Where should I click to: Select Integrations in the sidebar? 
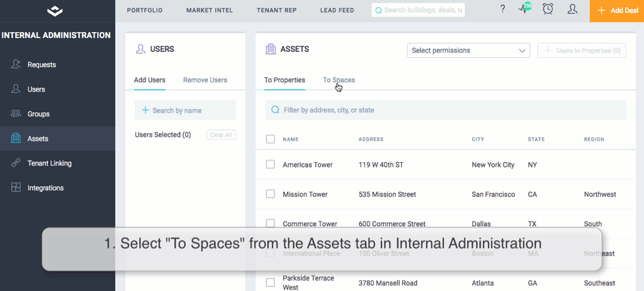[45, 188]
